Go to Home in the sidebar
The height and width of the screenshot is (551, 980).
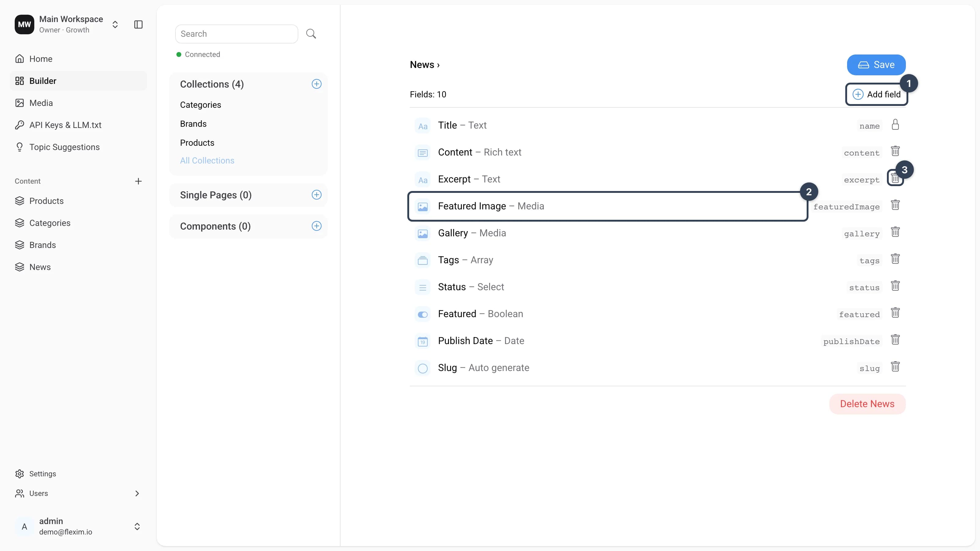pyautogui.click(x=78, y=59)
